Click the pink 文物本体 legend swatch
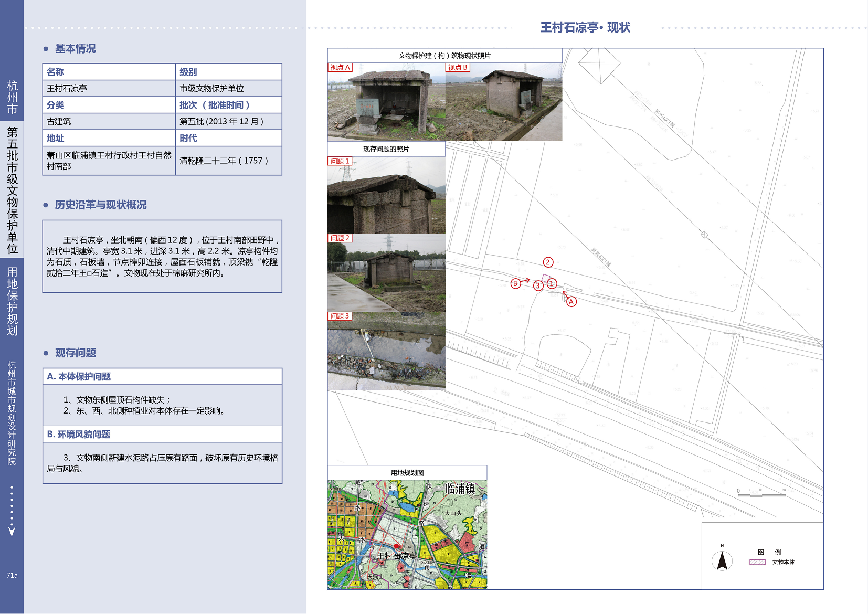Image resolution: width=868 pixels, height=614 pixels. (x=757, y=562)
